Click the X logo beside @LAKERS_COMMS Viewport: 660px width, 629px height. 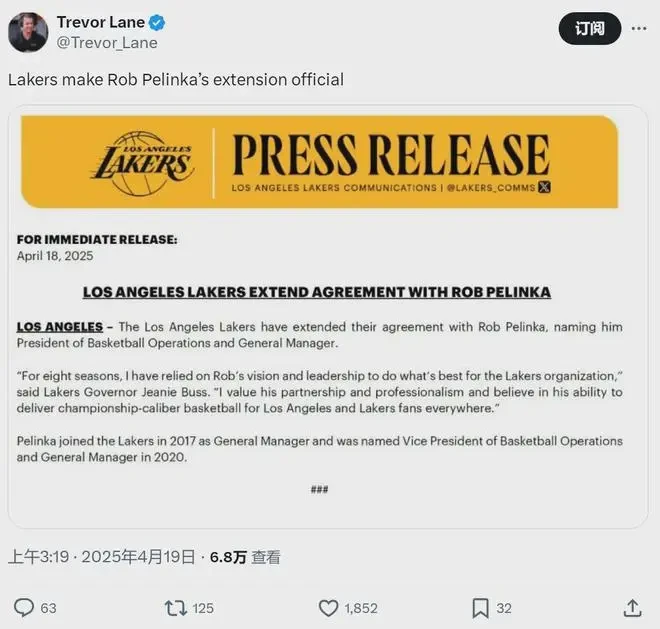pos(544,187)
